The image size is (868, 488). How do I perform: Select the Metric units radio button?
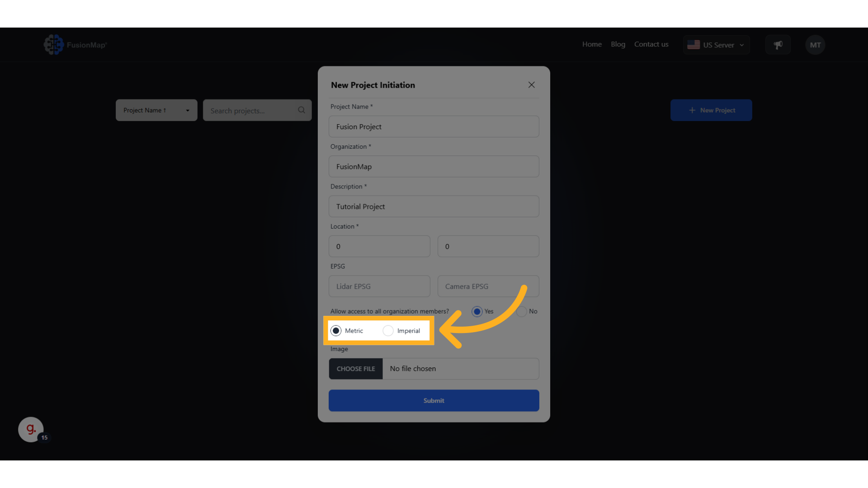pyautogui.click(x=336, y=331)
